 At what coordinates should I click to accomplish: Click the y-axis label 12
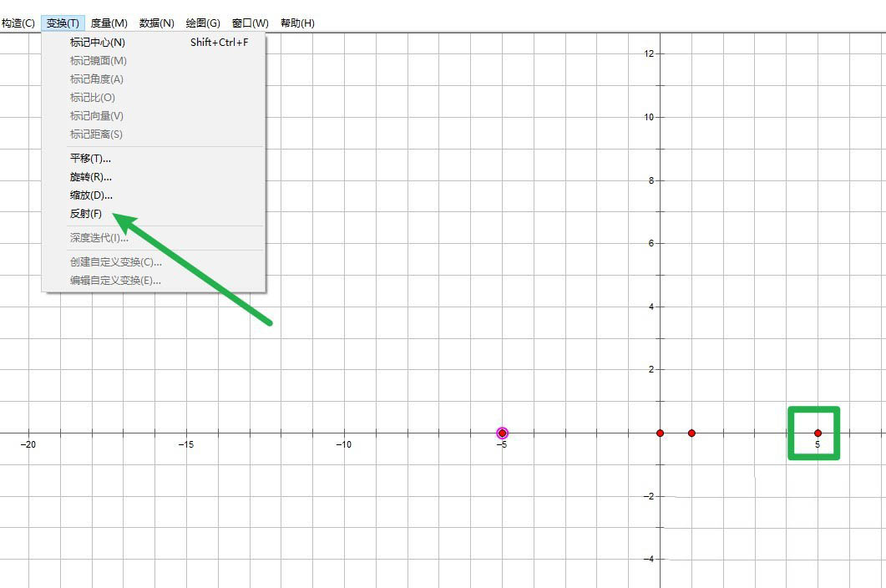(x=648, y=53)
